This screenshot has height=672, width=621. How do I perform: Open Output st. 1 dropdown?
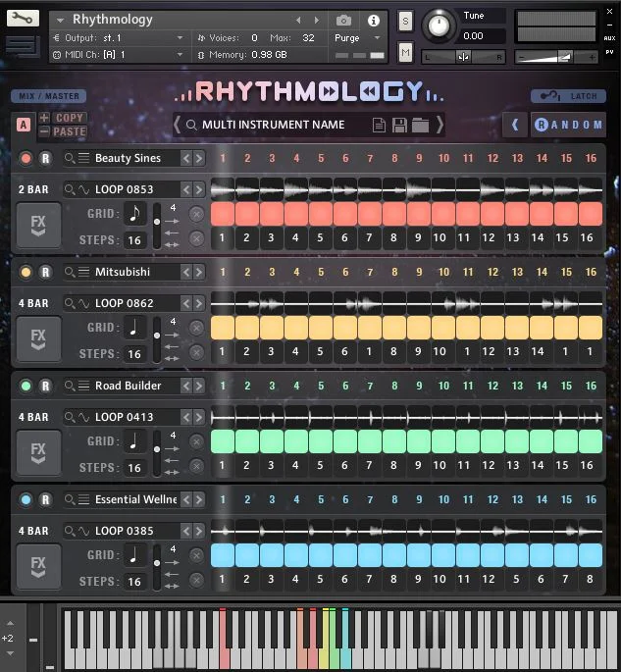tap(180, 38)
